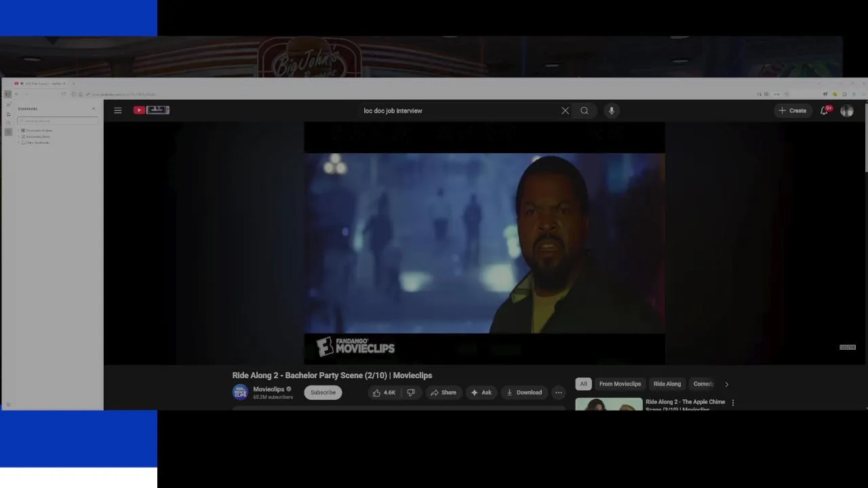Click the bookmarks search field
This screenshot has width=868, height=488.
point(58,121)
